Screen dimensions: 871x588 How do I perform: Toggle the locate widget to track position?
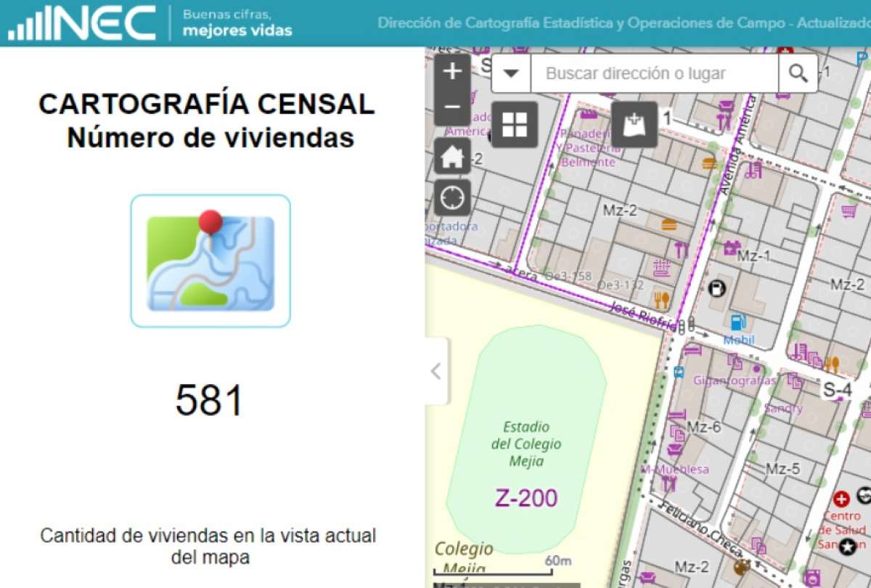click(x=451, y=196)
